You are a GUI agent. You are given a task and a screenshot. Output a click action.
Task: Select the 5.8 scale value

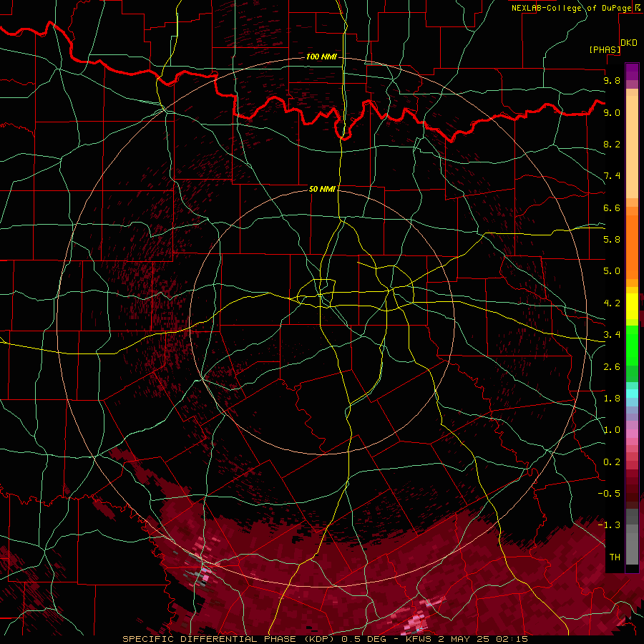pyautogui.click(x=612, y=240)
